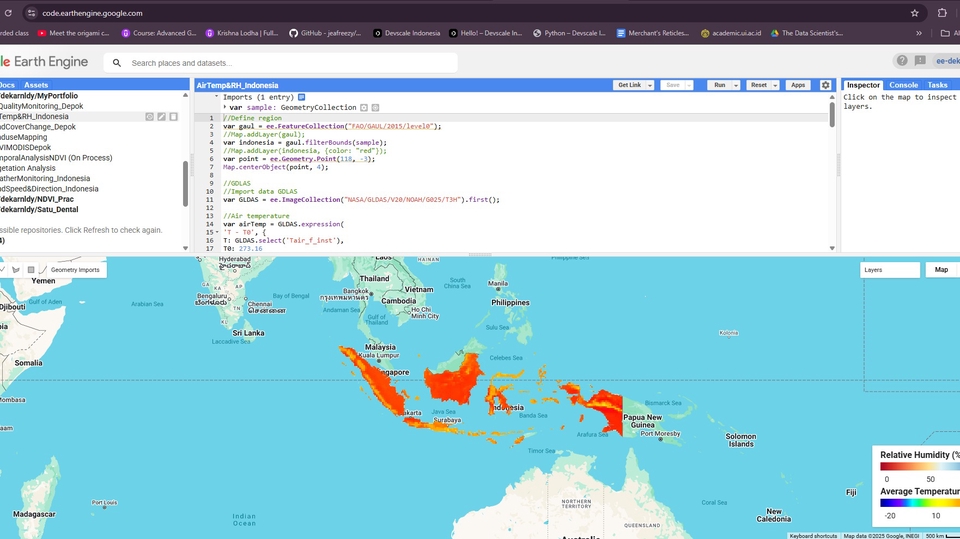
Task: Open Get Link dropdown arrow
Action: coord(650,85)
